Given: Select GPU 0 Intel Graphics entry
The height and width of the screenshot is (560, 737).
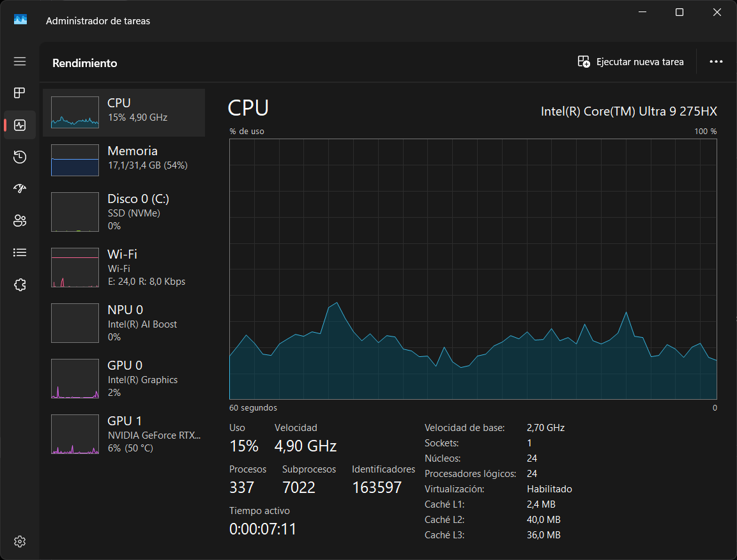Looking at the screenshot, I should coord(124,379).
